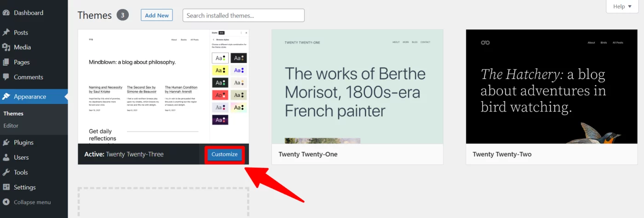The image size is (644, 218).
Task: Click the Dashboard gauge icon
Action: click(6, 13)
